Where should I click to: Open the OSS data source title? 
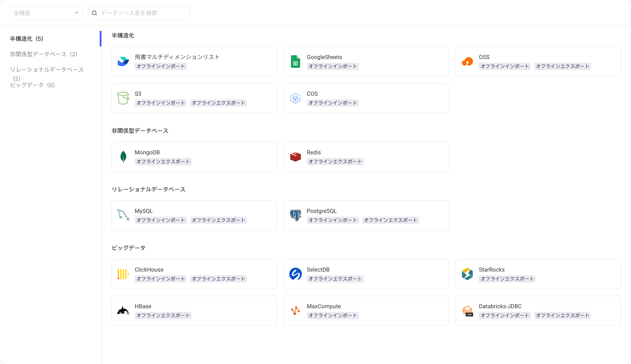point(484,57)
